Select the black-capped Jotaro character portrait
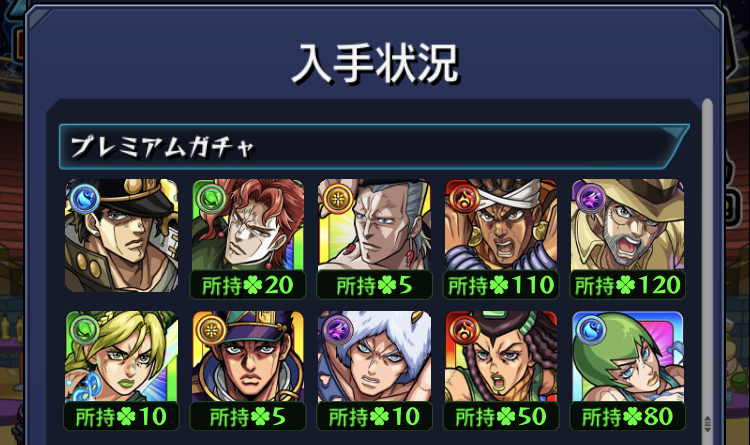The height and width of the screenshot is (445, 750). point(121,235)
